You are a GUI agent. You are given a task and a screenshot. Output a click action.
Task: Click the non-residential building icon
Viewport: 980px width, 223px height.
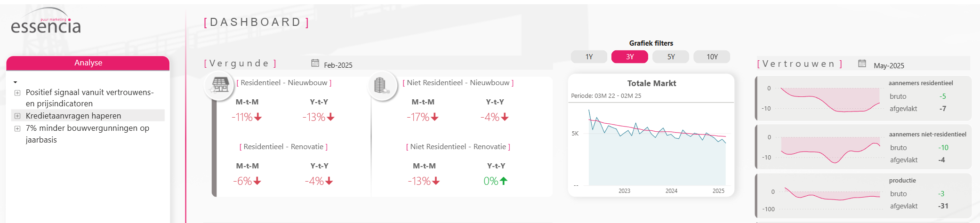pos(380,86)
